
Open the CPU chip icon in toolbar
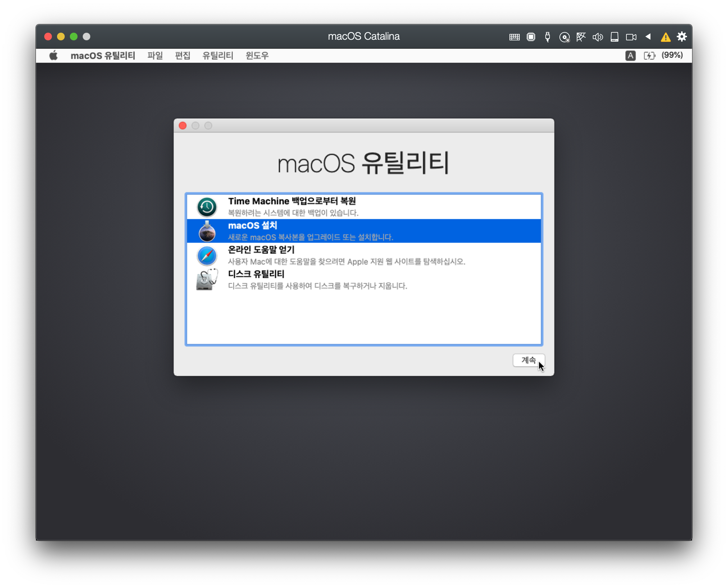click(x=531, y=37)
